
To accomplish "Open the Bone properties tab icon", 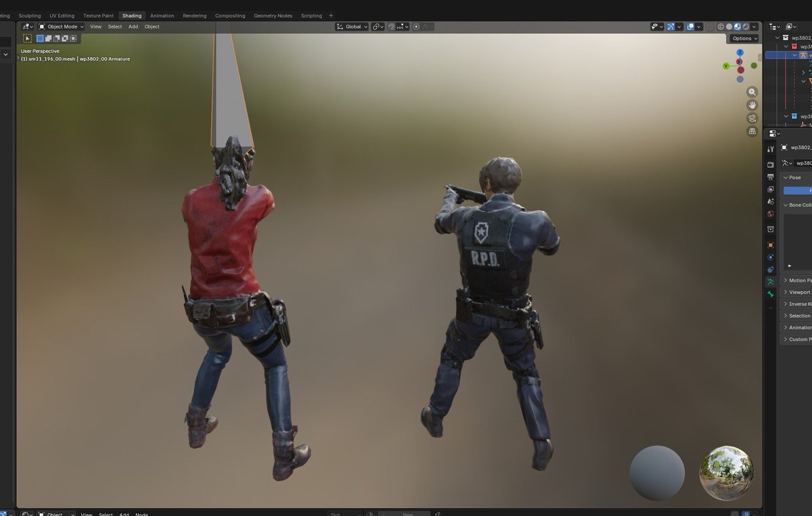I will [770, 294].
